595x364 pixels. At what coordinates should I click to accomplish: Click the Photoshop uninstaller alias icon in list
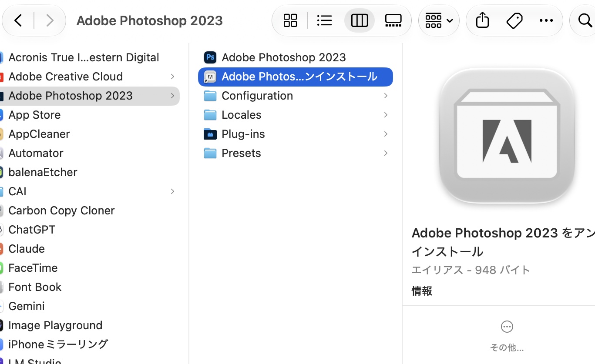[210, 77]
